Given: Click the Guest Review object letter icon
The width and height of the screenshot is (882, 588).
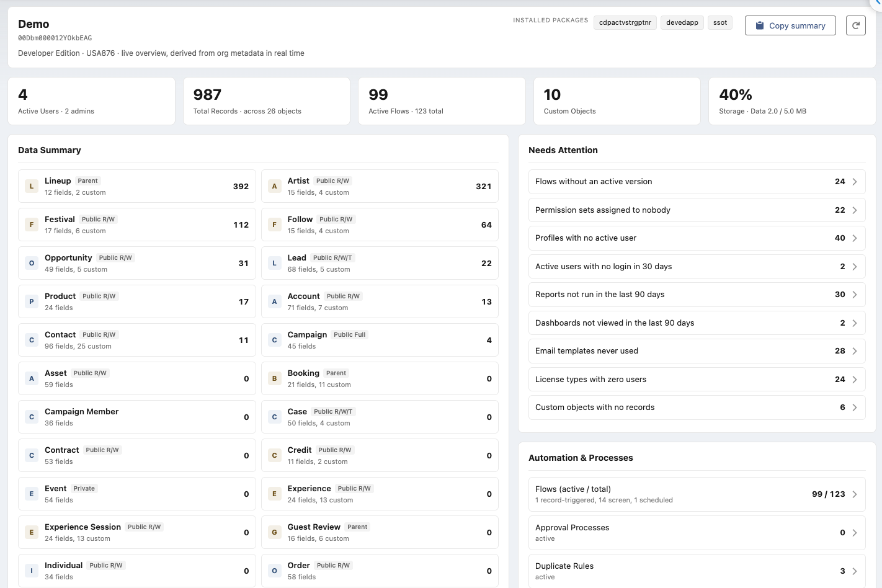Looking at the screenshot, I should 275,532.
